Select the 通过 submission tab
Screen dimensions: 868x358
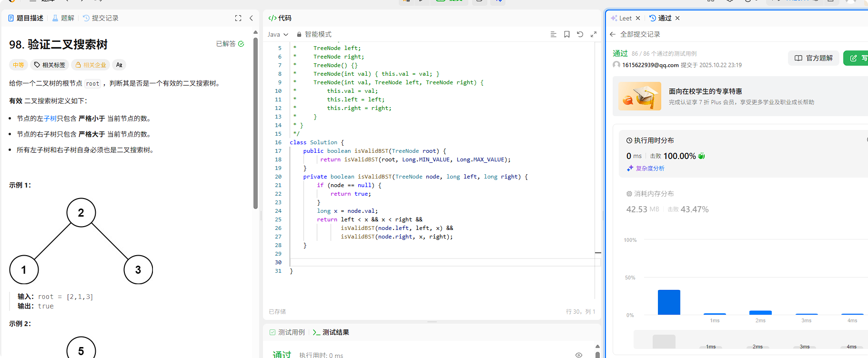click(x=660, y=18)
